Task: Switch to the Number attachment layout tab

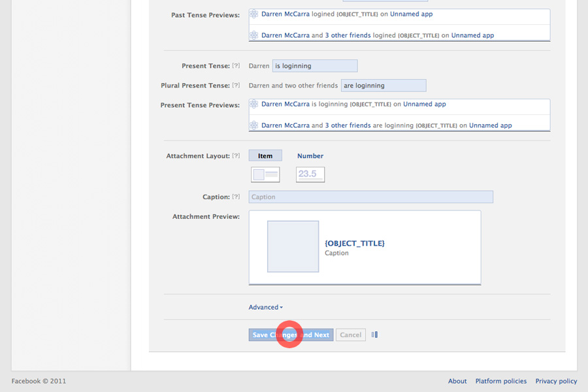Action: click(310, 156)
